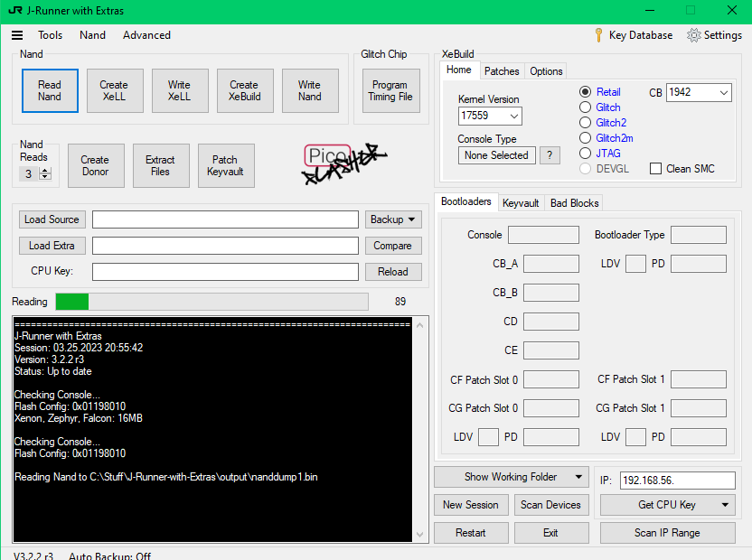Click the CPU Key input field
Image resolution: width=752 pixels, height=560 pixels.
(x=225, y=272)
